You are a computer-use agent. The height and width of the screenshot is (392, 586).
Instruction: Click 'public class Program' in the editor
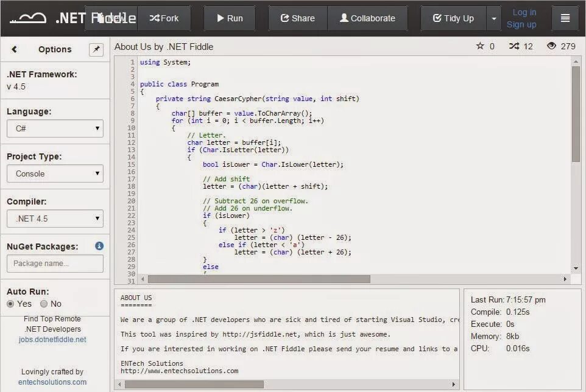[179, 85]
